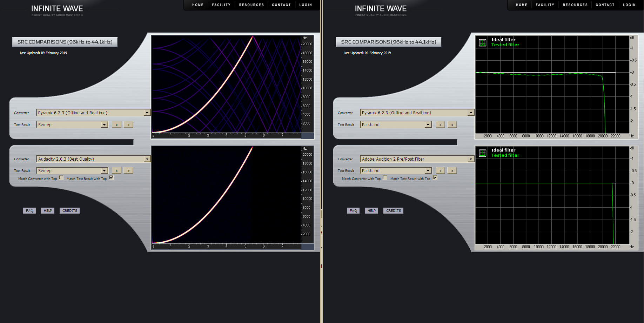
Task: Open top Sweep test result dropdown
Action: [72, 125]
